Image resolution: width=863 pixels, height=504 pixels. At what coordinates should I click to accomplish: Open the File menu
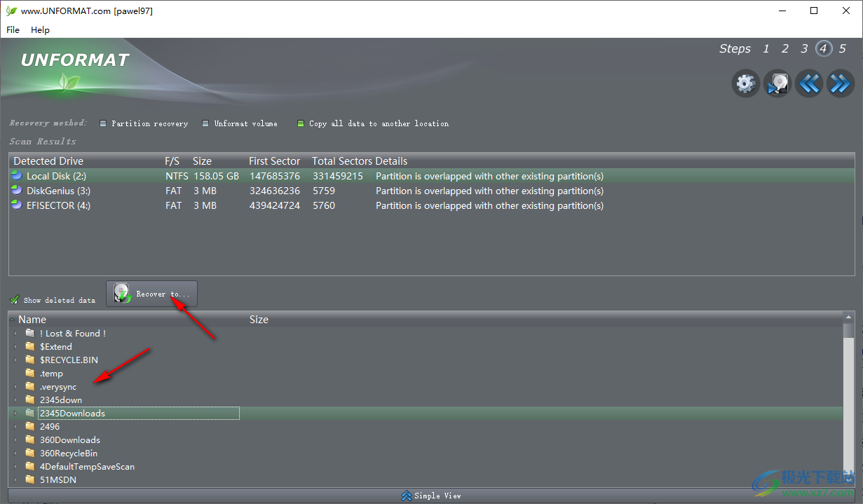coord(13,30)
